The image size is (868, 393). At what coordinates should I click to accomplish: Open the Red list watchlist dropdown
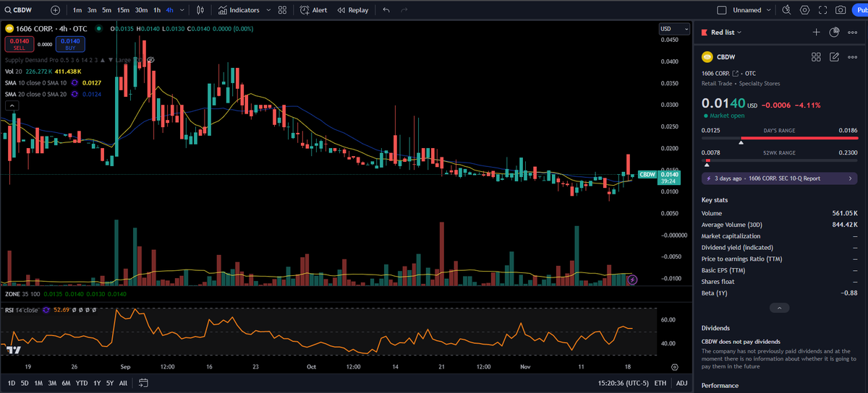click(x=726, y=32)
